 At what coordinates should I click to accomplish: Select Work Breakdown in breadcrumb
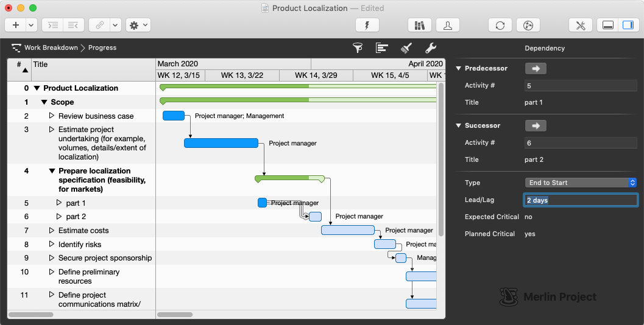(x=51, y=47)
